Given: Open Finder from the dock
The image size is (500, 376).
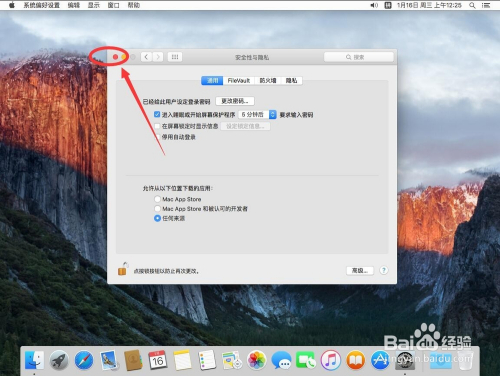Looking at the screenshot, I should pyautogui.click(x=35, y=361).
